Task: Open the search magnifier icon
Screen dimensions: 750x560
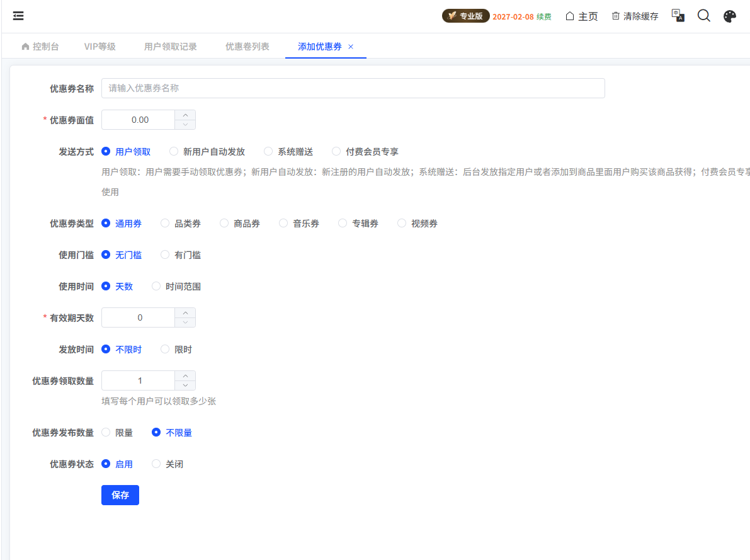Action: (703, 15)
